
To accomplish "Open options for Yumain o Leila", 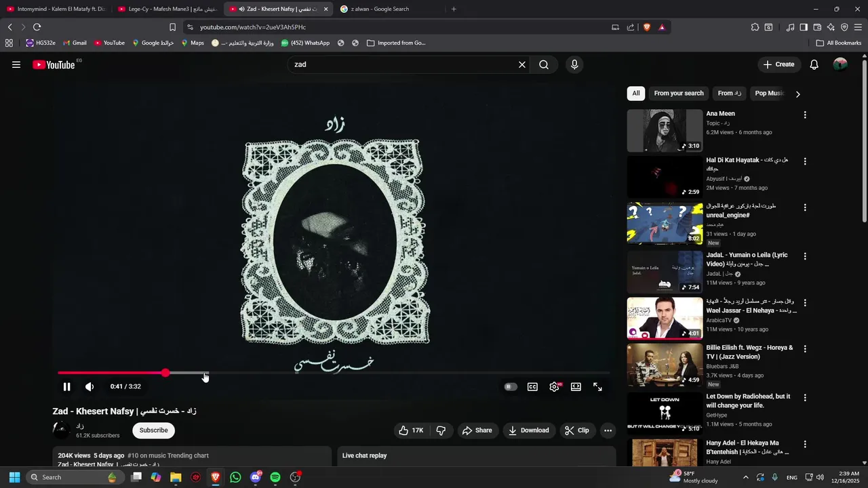I will 805,257.
